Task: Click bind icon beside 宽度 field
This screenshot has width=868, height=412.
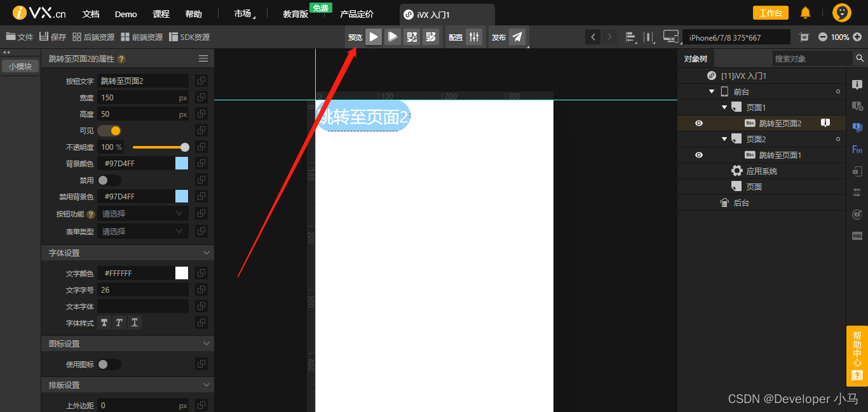Action: point(201,98)
